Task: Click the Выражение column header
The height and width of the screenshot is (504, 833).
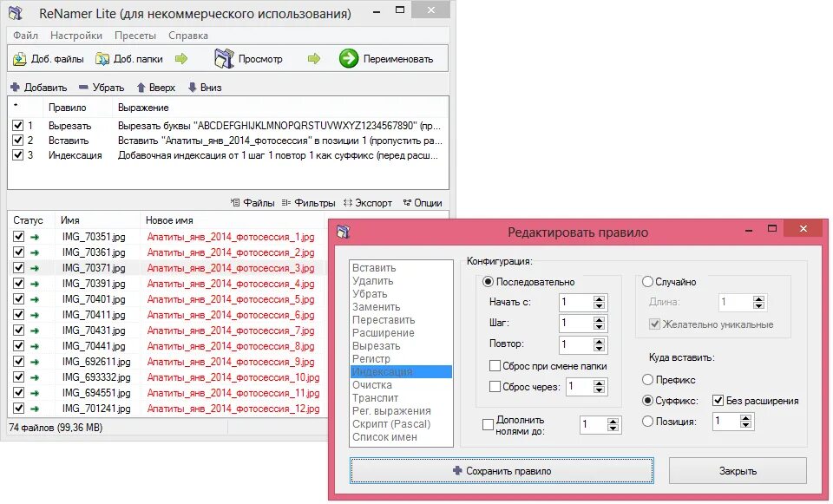Action: coord(280,108)
